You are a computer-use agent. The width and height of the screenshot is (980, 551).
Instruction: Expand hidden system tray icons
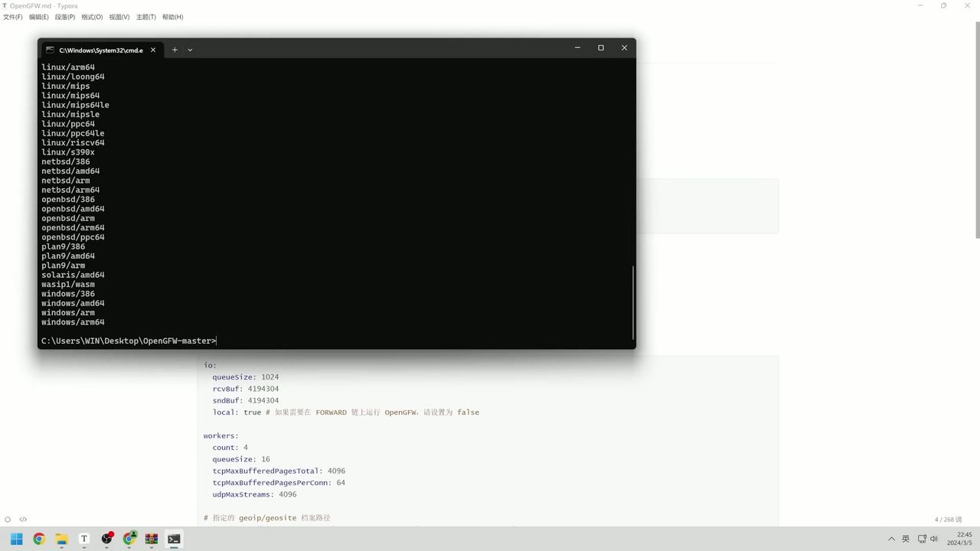[x=891, y=539]
